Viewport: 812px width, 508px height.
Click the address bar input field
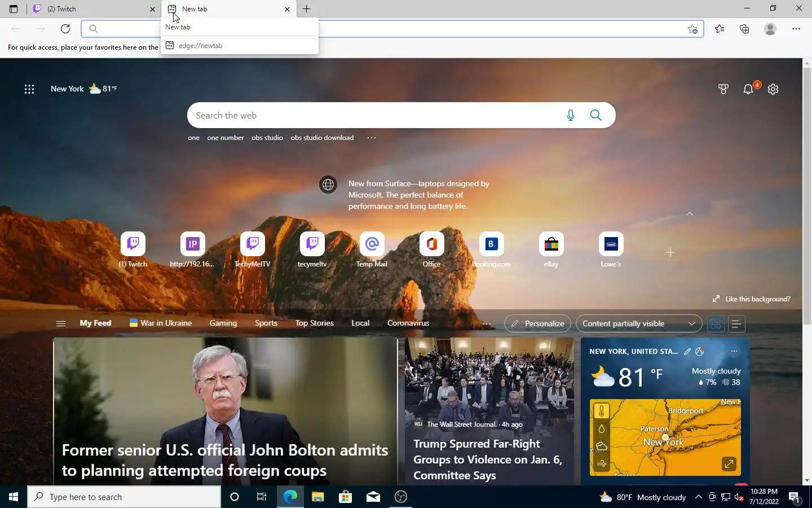392,29
